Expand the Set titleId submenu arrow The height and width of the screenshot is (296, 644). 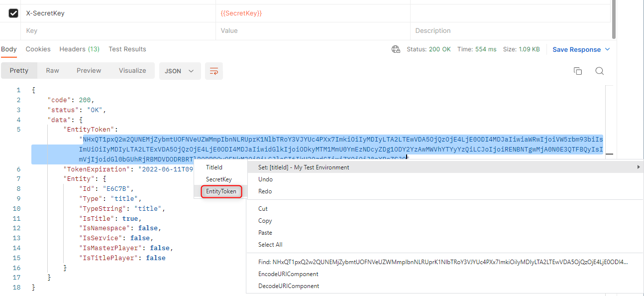pos(639,167)
